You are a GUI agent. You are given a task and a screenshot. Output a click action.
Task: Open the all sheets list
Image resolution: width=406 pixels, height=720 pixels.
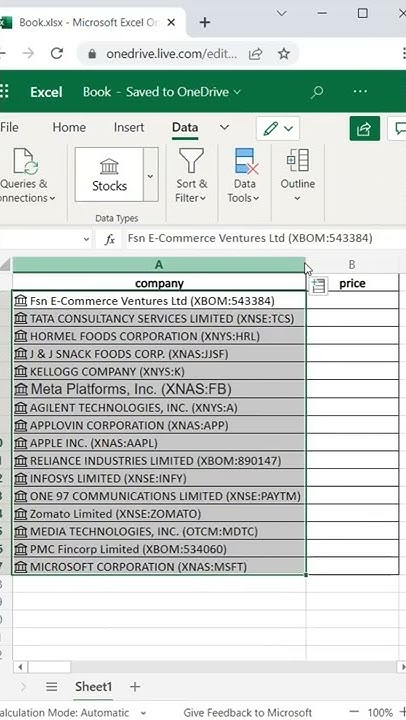click(x=52, y=686)
